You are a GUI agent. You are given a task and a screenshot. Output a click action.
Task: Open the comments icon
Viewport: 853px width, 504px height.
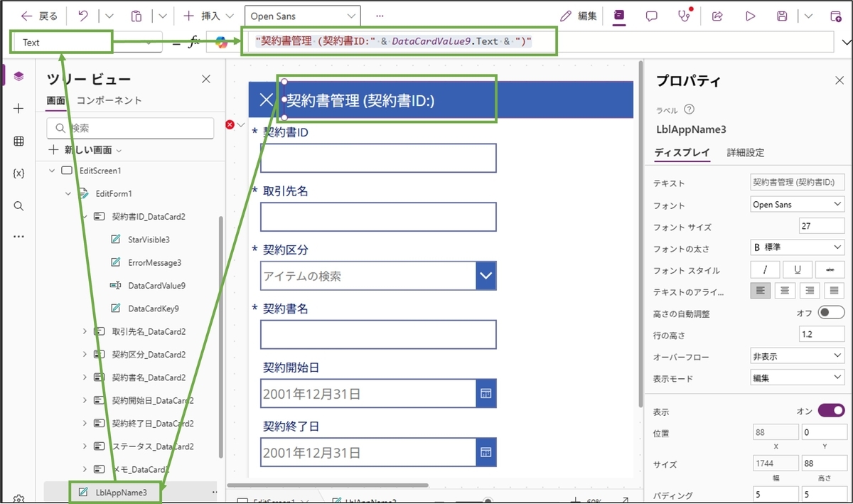click(651, 16)
